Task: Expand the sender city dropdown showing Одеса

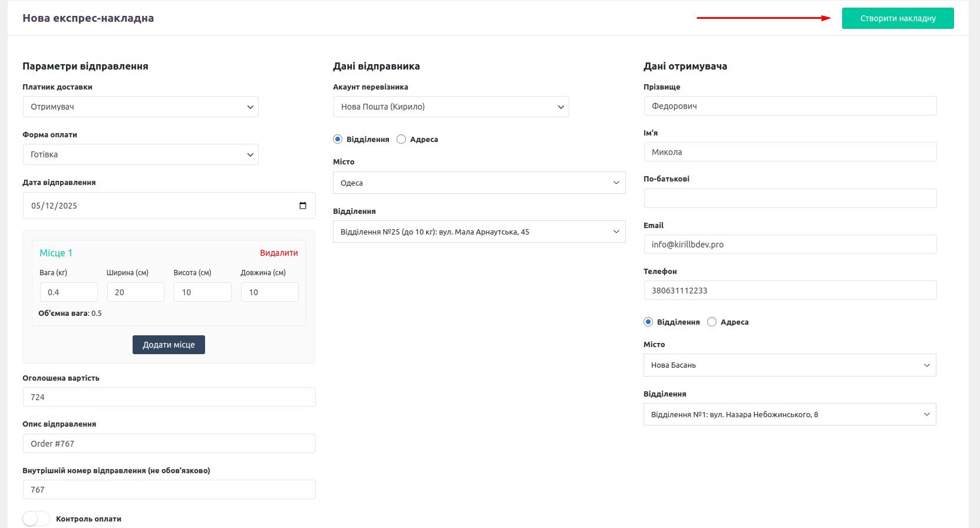Action: pos(479,183)
